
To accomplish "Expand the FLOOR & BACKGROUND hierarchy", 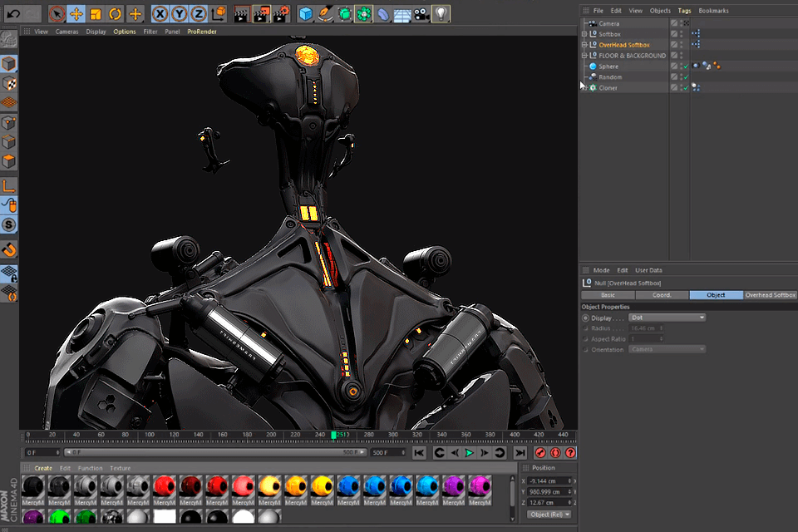I will click(584, 55).
